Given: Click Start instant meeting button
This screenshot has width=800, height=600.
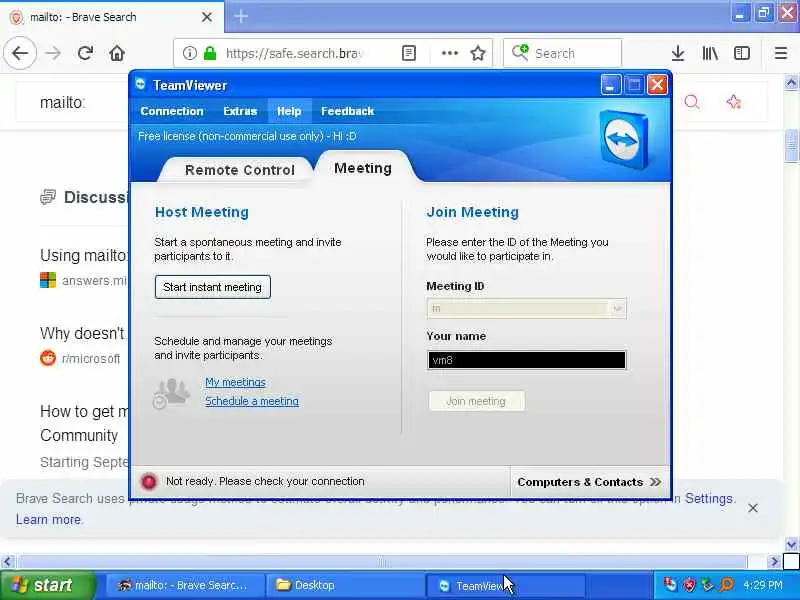Looking at the screenshot, I should (212, 287).
